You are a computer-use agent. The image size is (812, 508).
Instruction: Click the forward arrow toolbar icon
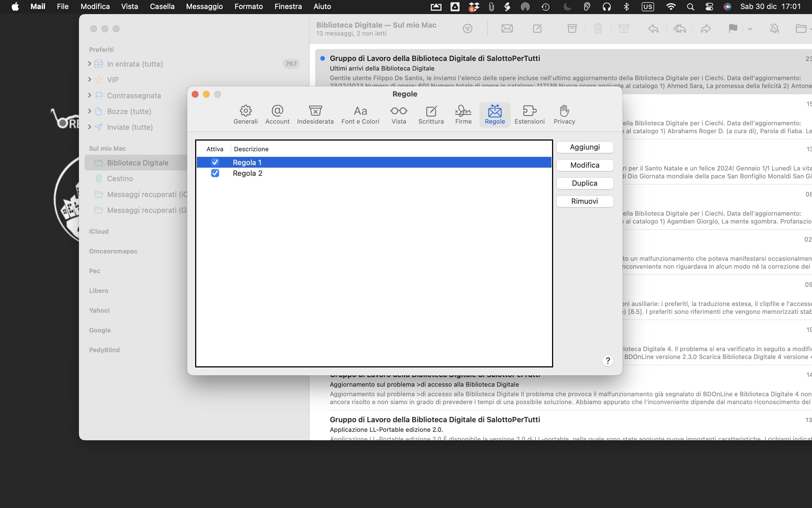point(706,29)
